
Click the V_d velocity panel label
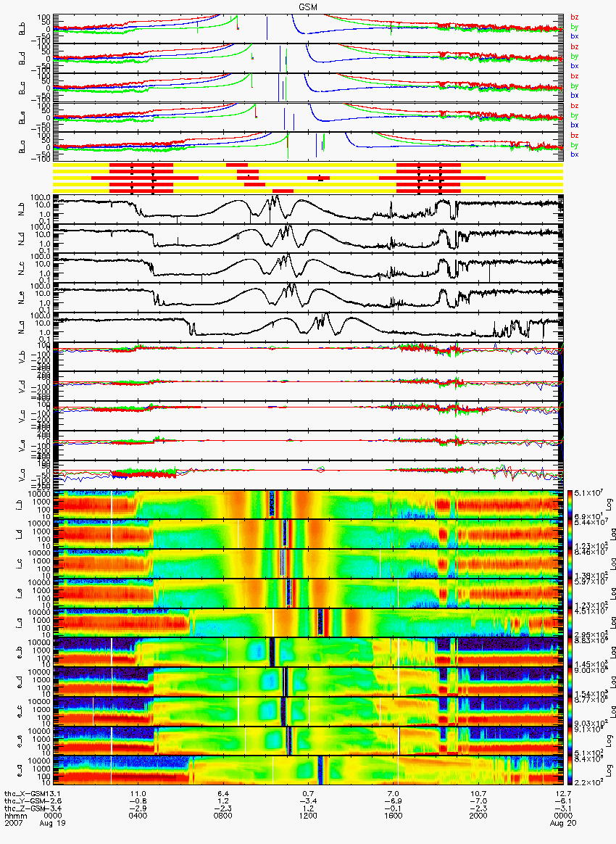click(x=22, y=387)
